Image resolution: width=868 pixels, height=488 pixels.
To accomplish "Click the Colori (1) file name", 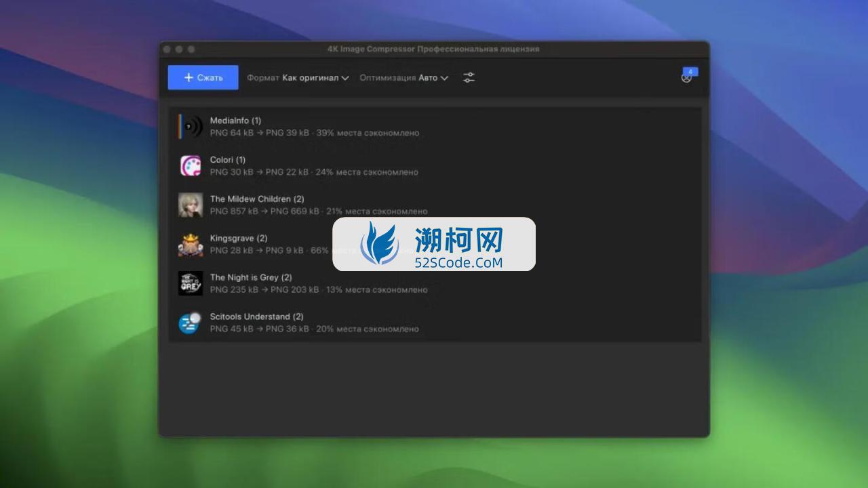I will point(228,160).
